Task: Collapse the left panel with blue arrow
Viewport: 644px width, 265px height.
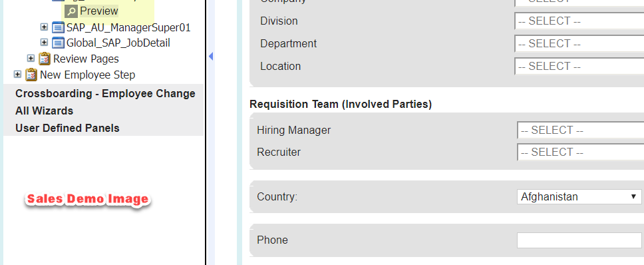Action: pyautogui.click(x=211, y=57)
